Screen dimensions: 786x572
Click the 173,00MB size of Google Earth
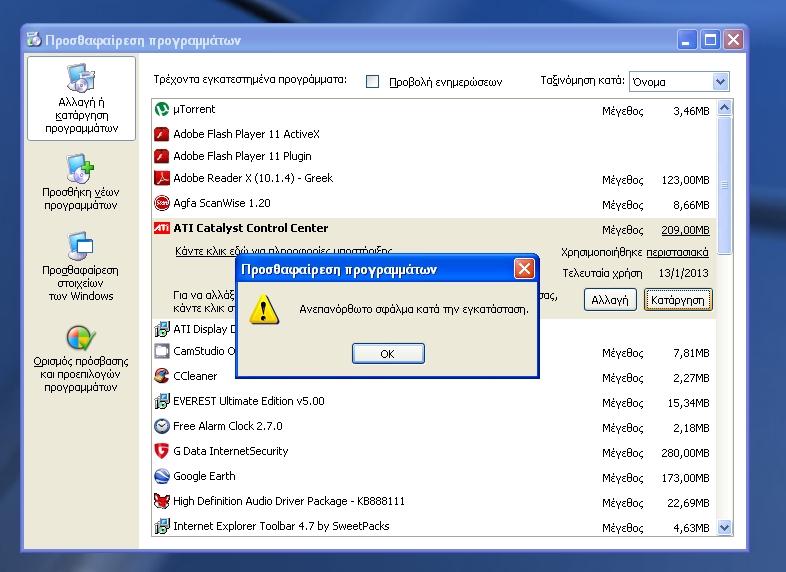click(685, 478)
